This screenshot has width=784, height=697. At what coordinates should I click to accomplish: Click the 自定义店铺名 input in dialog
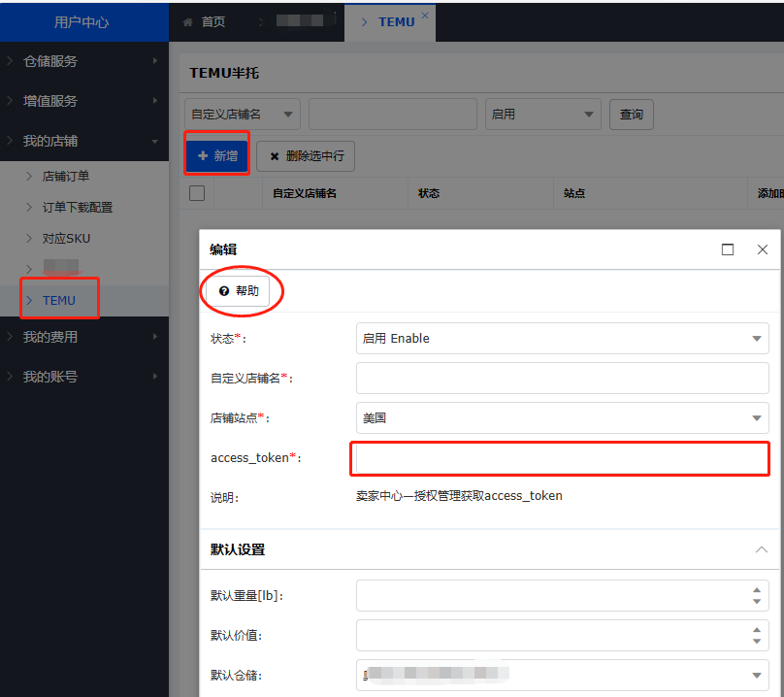pyautogui.click(x=563, y=378)
